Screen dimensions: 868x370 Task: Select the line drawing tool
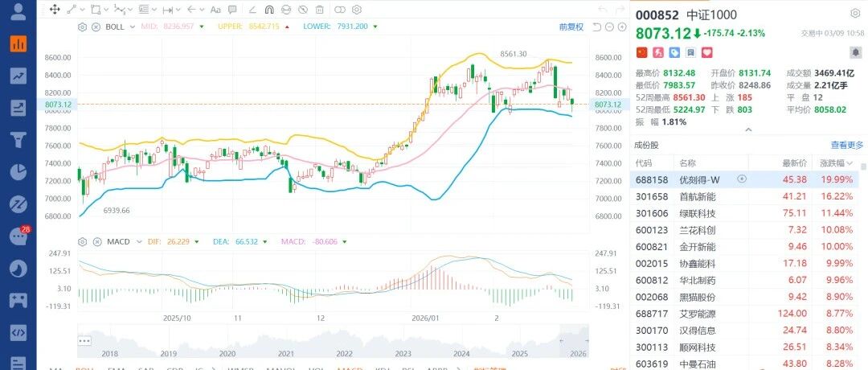click(x=72, y=10)
